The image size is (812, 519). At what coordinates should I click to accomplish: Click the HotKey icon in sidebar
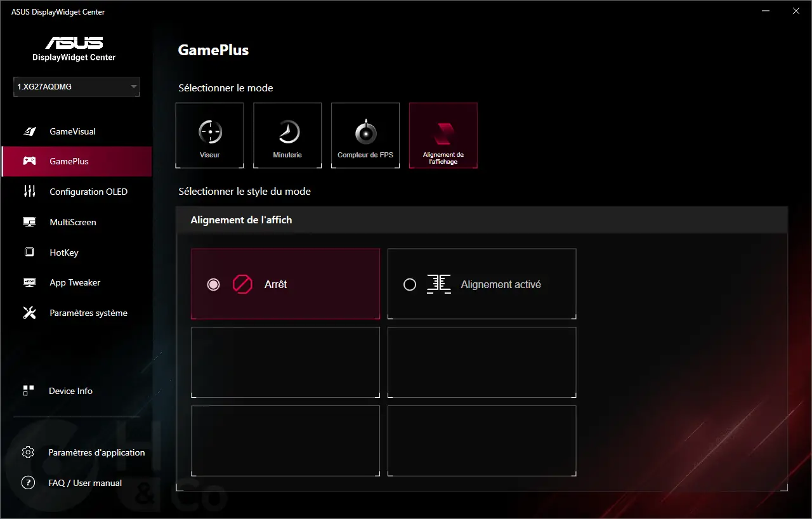pyautogui.click(x=29, y=253)
